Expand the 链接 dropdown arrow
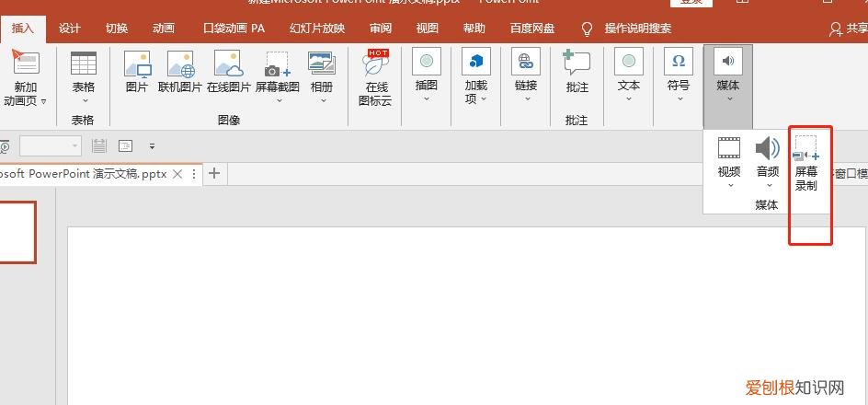 (528, 99)
